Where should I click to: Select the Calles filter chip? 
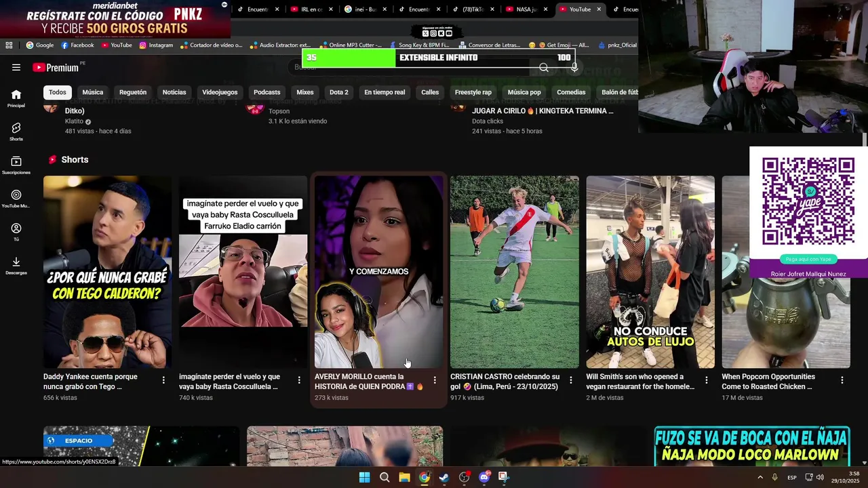pos(430,92)
